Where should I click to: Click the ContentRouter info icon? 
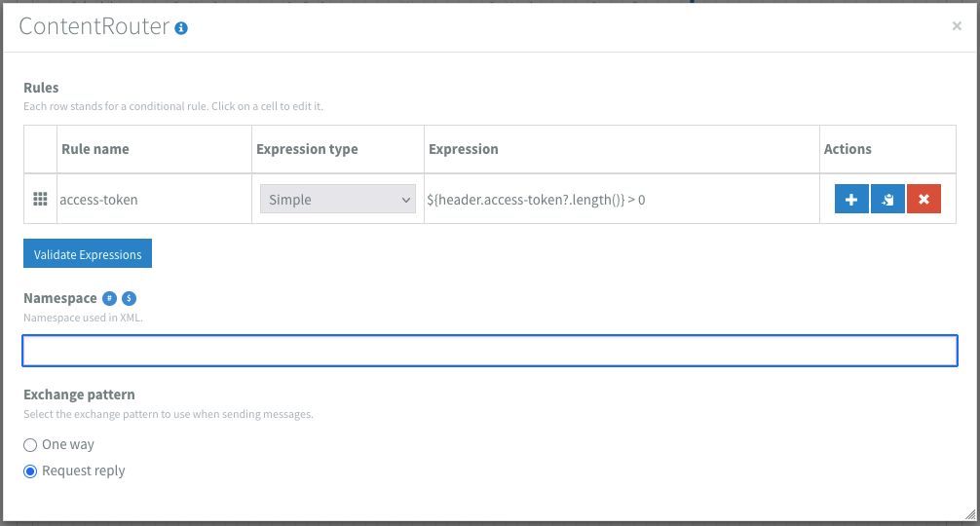(181, 28)
